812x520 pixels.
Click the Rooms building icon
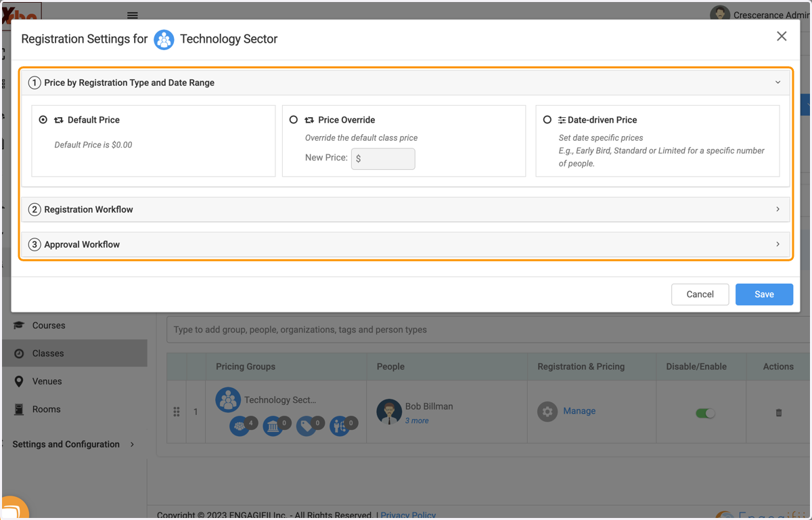(19, 410)
